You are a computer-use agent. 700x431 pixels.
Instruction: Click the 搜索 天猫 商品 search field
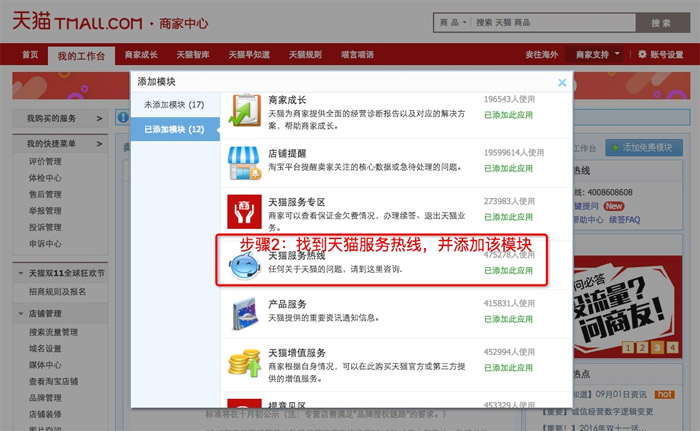pyautogui.click(x=553, y=22)
